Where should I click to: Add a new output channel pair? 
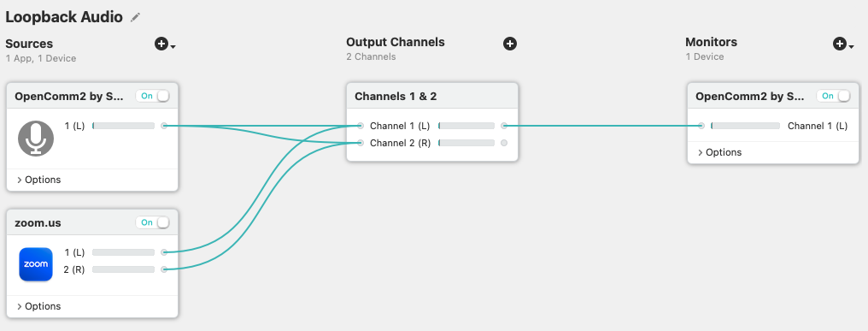point(510,44)
